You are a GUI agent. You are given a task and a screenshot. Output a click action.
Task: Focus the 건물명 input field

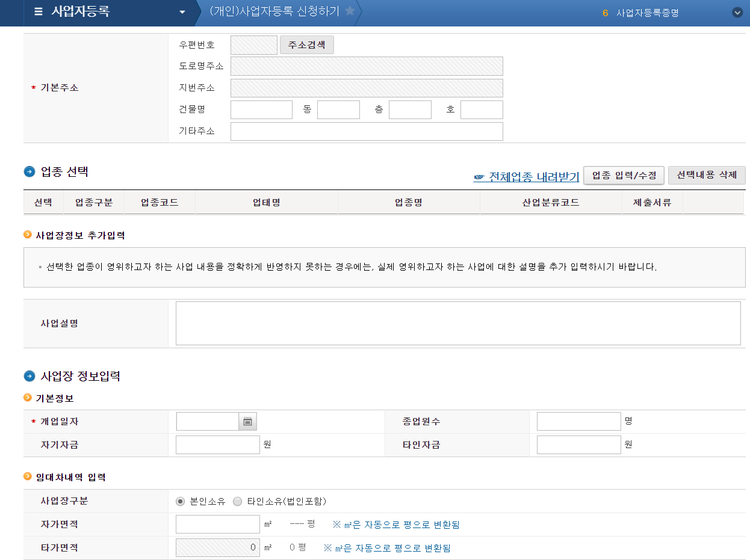(261, 109)
